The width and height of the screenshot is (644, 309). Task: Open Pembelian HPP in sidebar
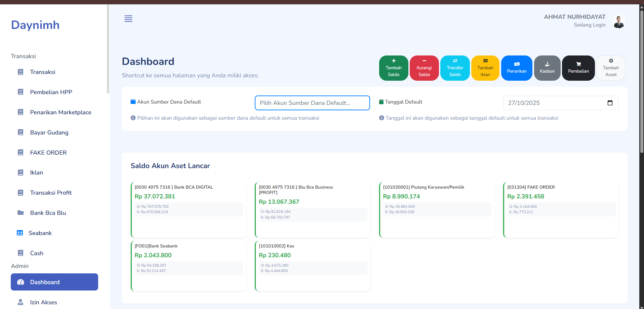[x=51, y=92]
